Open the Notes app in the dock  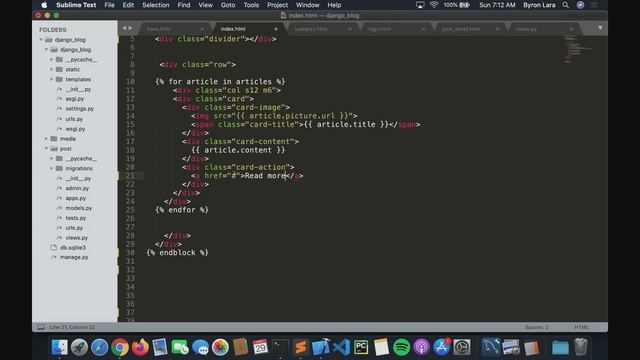click(x=381, y=347)
